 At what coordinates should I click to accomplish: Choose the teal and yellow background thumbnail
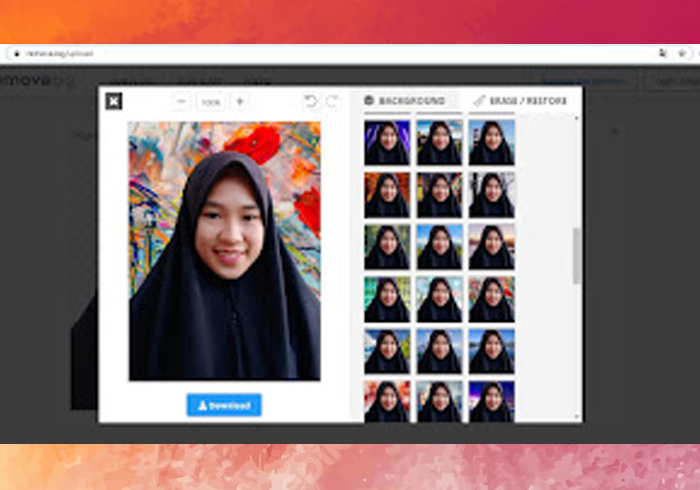coord(387,299)
